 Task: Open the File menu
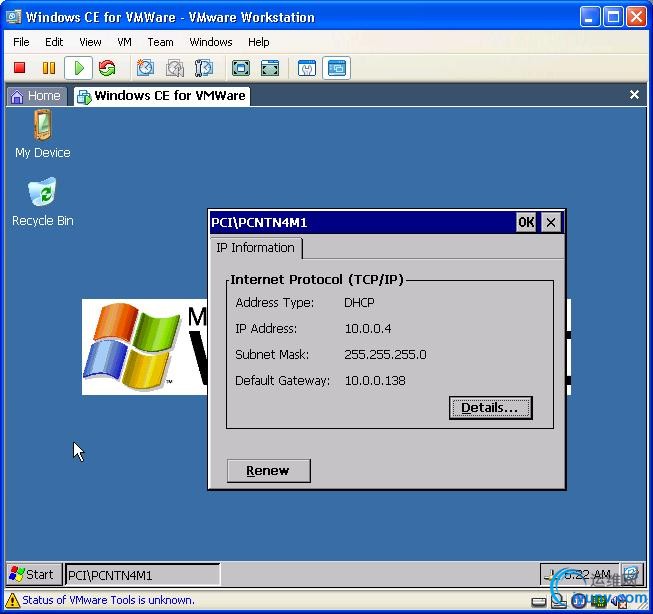[21, 42]
